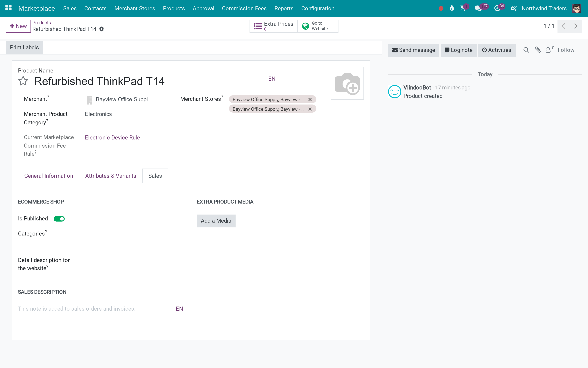Go to next record arrow
The height and width of the screenshot is (368, 588).
576,26
